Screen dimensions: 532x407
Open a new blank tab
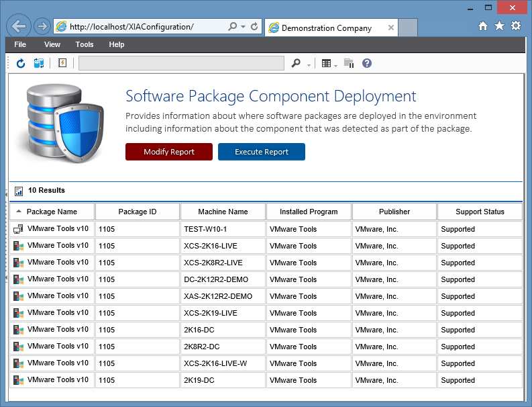click(x=407, y=28)
